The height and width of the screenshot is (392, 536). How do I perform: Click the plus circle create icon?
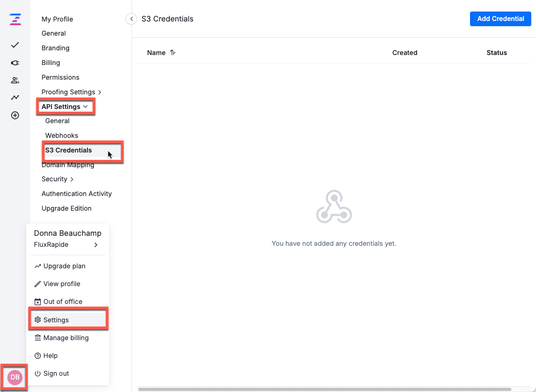click(x=15, y=115)
